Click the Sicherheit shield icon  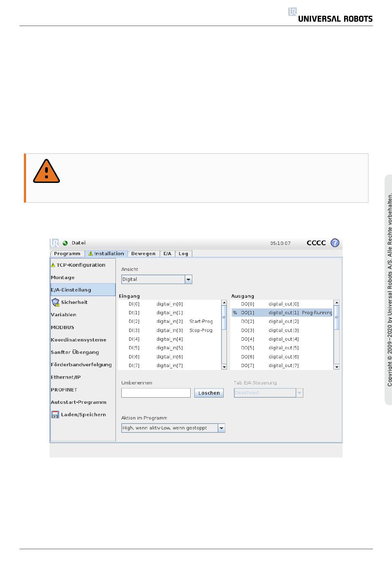[x=55, y=302]
